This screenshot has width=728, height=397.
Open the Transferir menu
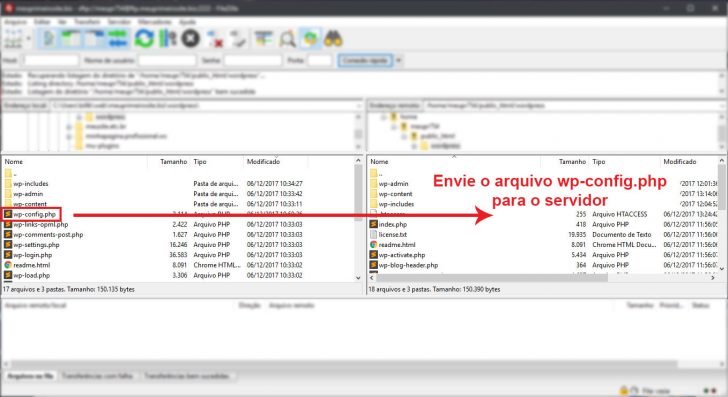87,22
